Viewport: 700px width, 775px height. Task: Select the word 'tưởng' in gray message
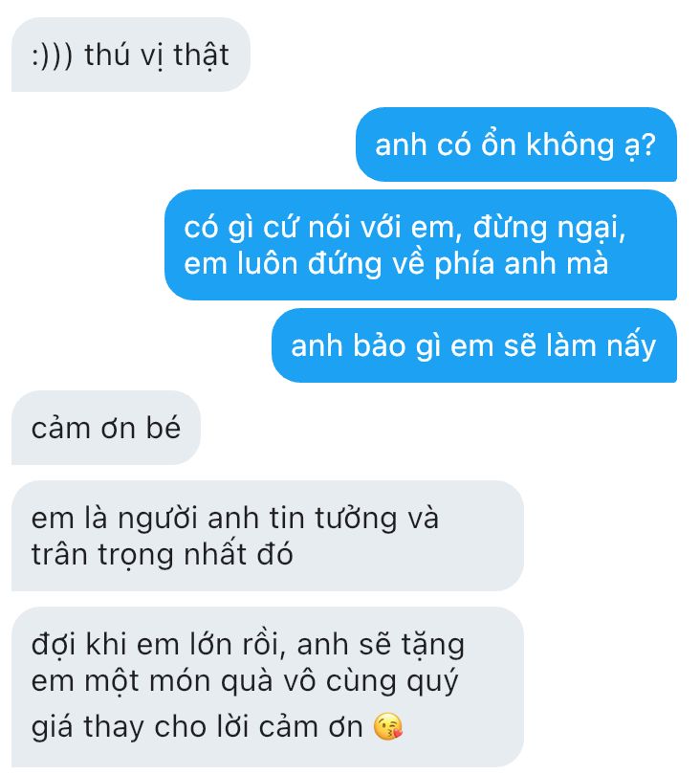click(356, 520)
